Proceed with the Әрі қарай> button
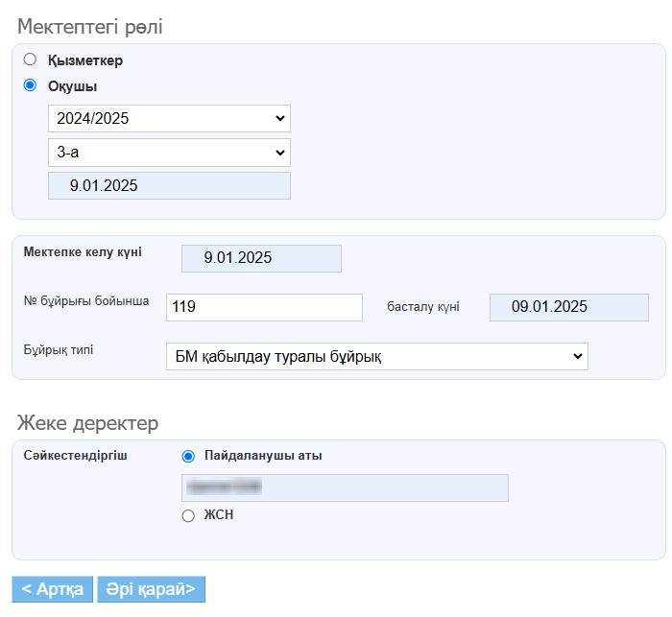Screen dimensions: 672x617 (151, 589)
